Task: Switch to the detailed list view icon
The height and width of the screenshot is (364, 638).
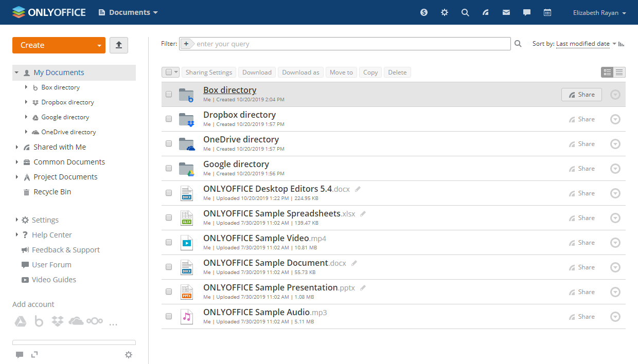Action: coord(607,72)
